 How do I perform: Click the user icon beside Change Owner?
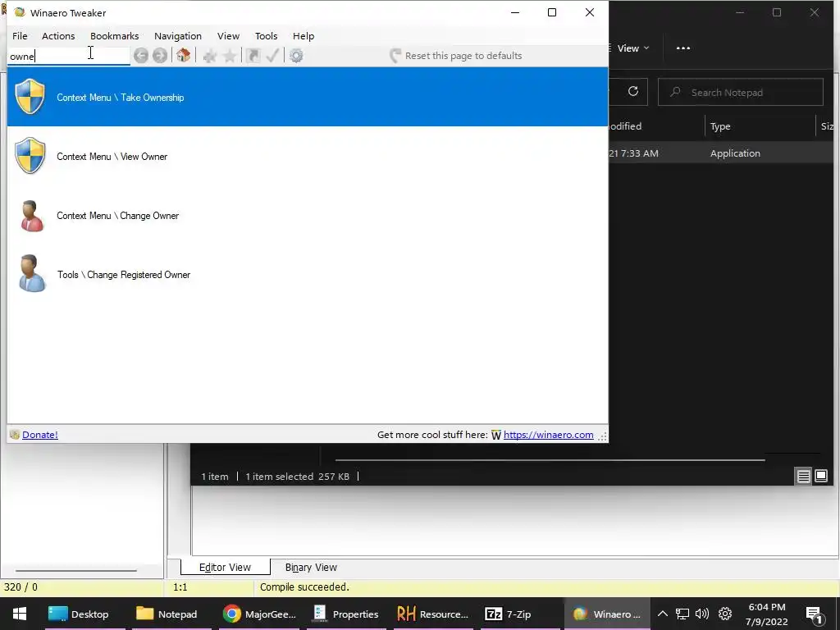point(31,216)
